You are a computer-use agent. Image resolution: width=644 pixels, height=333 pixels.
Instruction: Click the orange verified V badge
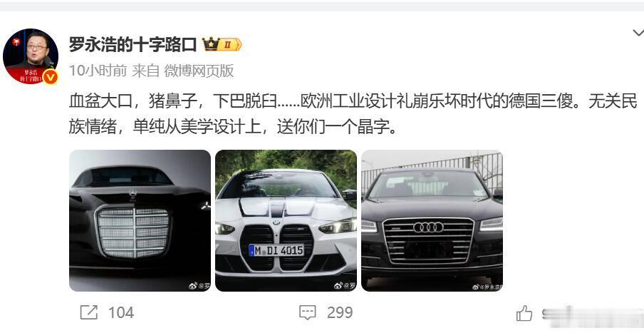[51, 77]
